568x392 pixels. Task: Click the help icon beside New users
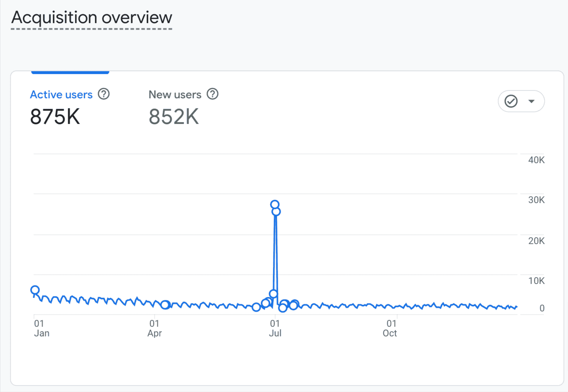click(x=212, y=94)
